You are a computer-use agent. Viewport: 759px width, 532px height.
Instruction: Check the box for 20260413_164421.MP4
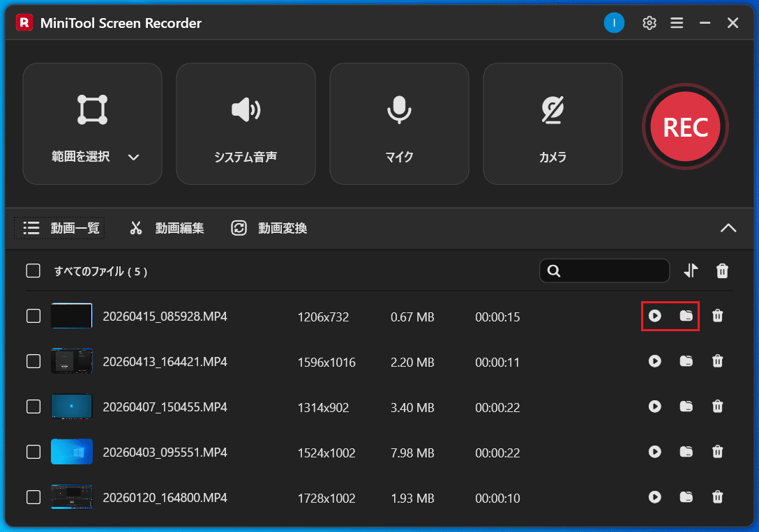pos(33,361)
